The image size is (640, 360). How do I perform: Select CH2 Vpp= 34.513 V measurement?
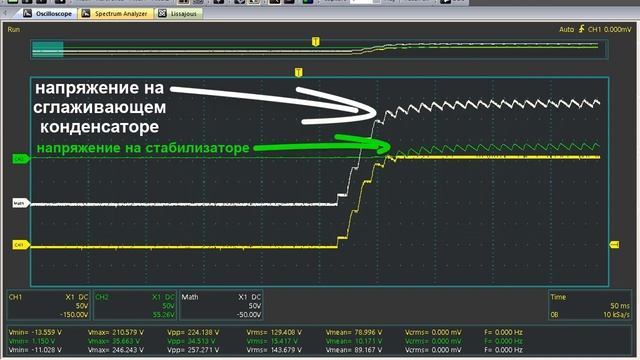[191, 341]
